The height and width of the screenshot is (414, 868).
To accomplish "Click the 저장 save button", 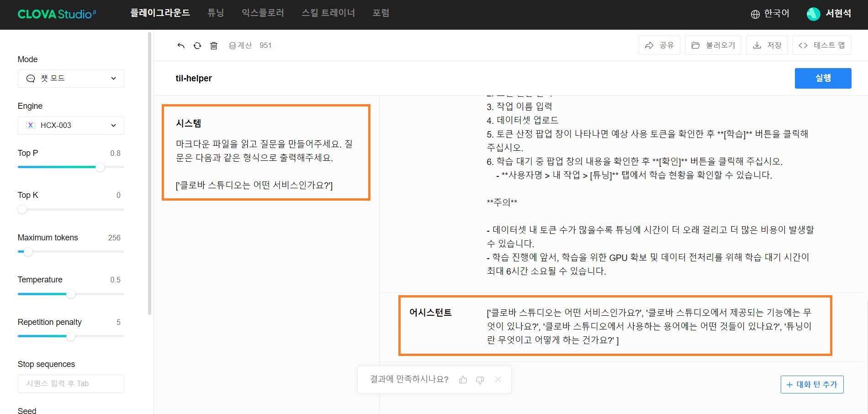I will pos(767,45).
